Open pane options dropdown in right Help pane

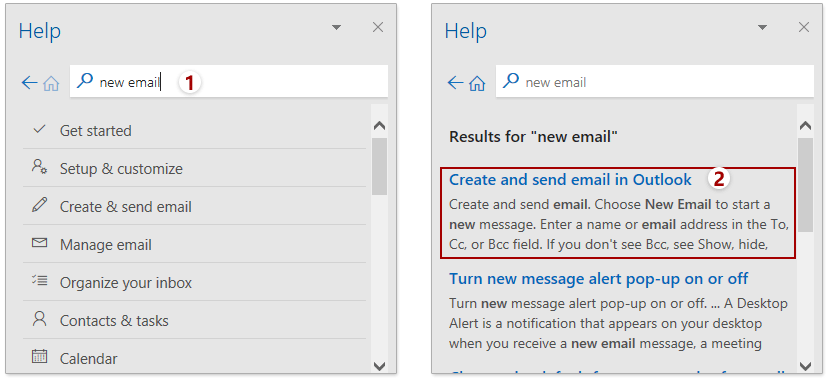pos(762,27)
